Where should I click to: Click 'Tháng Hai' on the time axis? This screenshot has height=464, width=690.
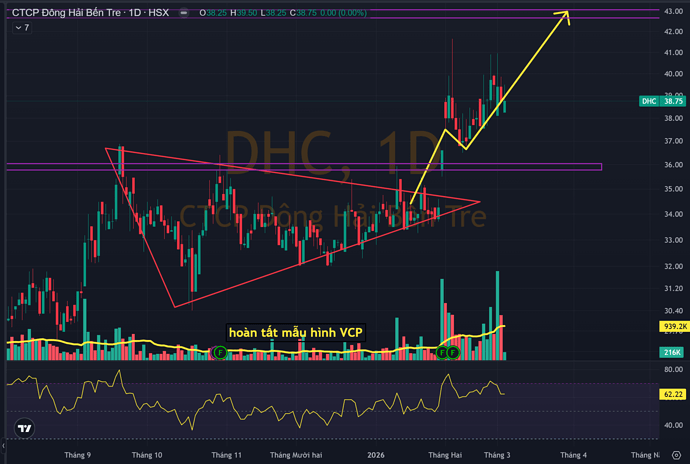(445, 455)
